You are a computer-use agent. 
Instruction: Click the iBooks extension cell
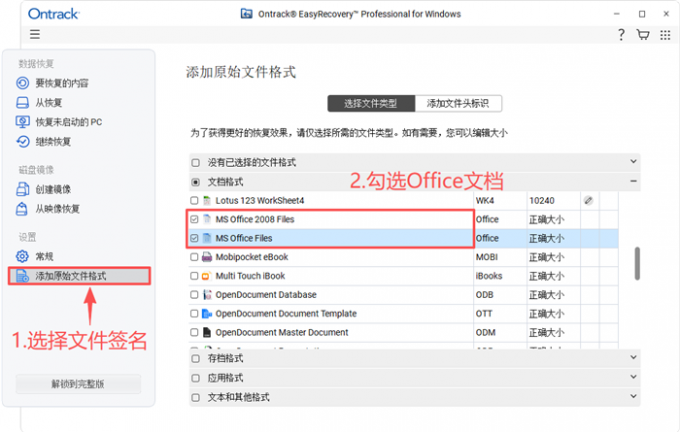[x=500, y=276]
